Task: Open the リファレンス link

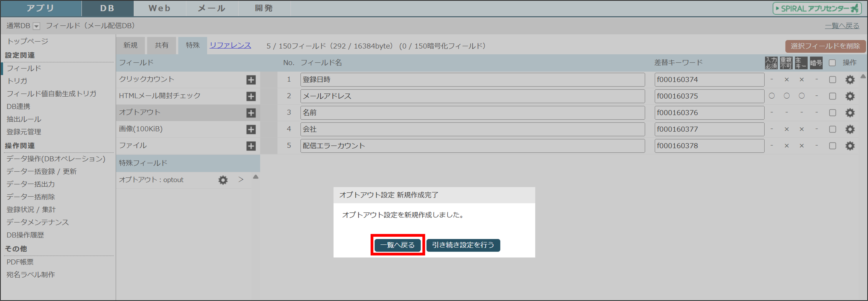Action: [230, 45]
